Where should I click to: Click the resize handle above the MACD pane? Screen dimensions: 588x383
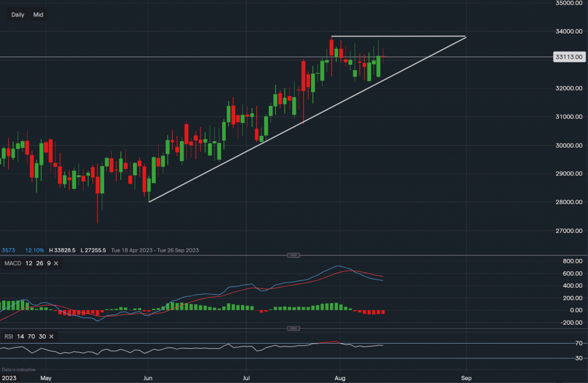[293, 255]
